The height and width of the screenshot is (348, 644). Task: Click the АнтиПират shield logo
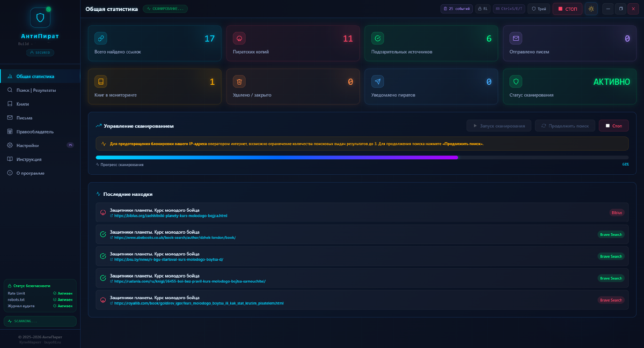point(40,17)
